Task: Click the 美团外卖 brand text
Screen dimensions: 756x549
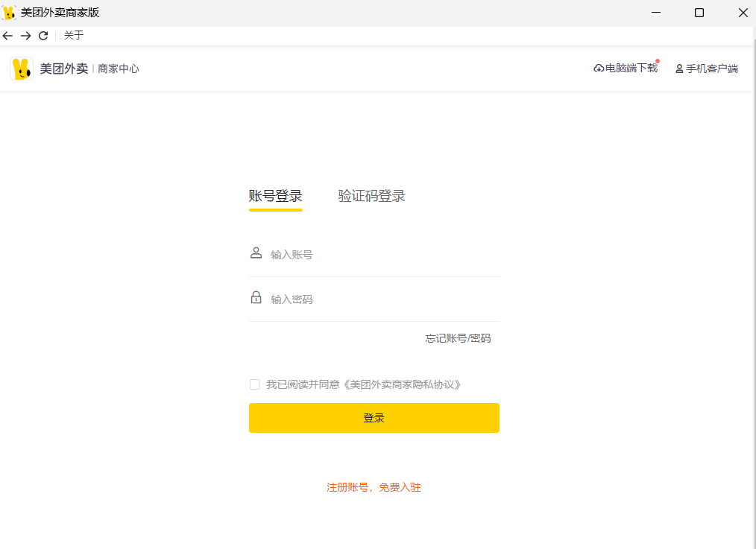Action: click(63, 69)
